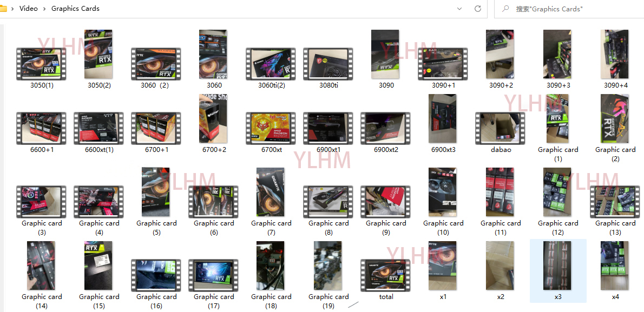Image resolution: width=644 pixels, height=312 pixels.
Task: Select Graphic card (1) video thumbnail
Action: point(557,118)
